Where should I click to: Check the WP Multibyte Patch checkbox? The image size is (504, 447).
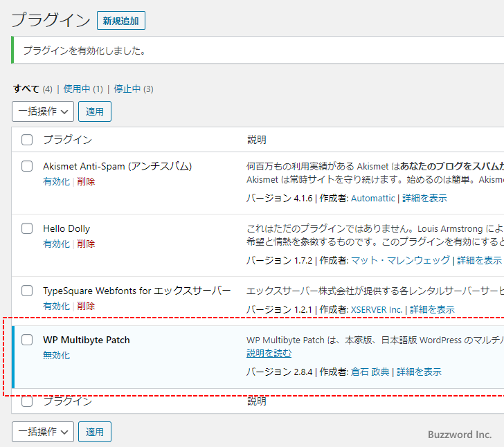[x=27, y=340]
